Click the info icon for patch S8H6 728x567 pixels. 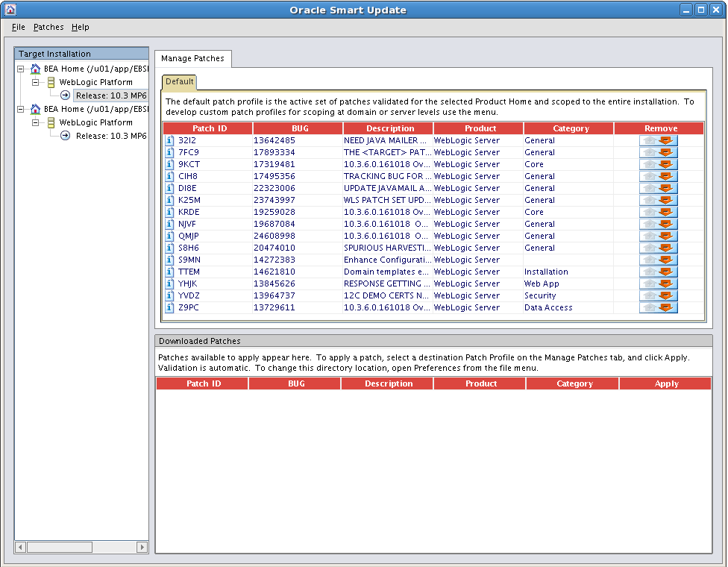(x=170, y=248)
